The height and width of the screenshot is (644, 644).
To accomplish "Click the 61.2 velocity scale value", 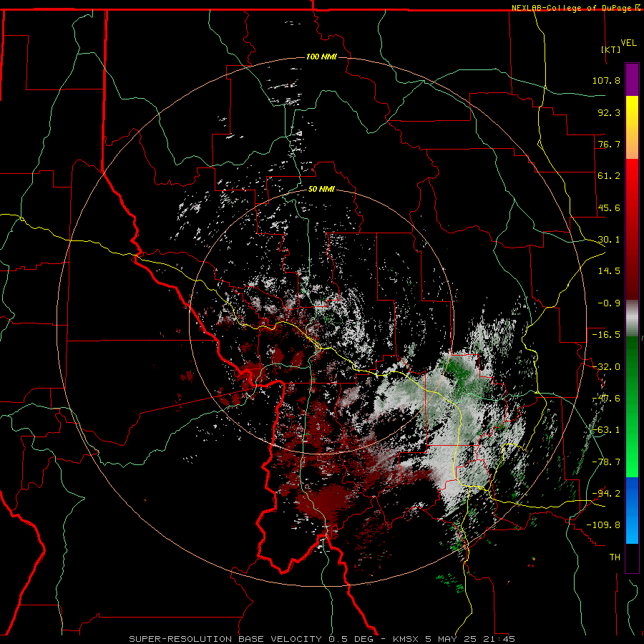I will tap(609, 176).
